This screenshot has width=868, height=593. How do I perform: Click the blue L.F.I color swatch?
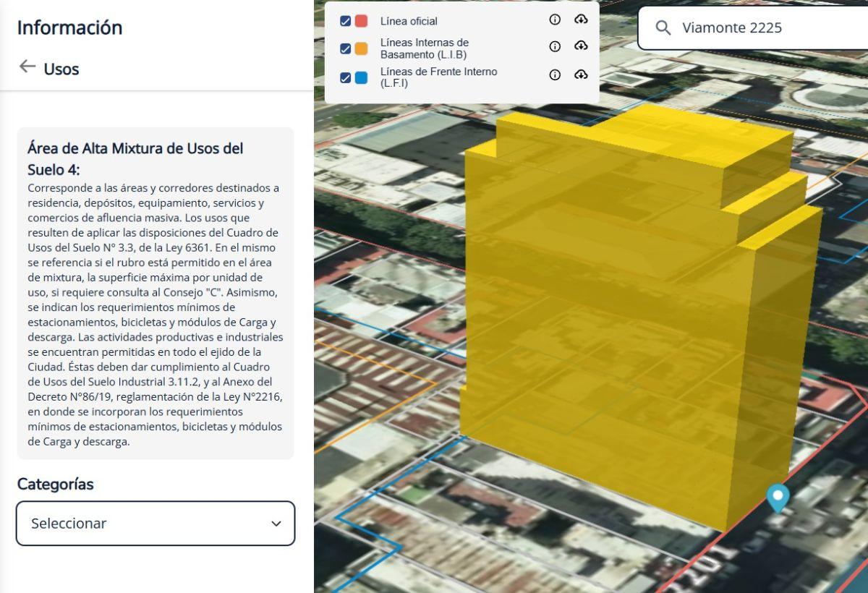361,77
